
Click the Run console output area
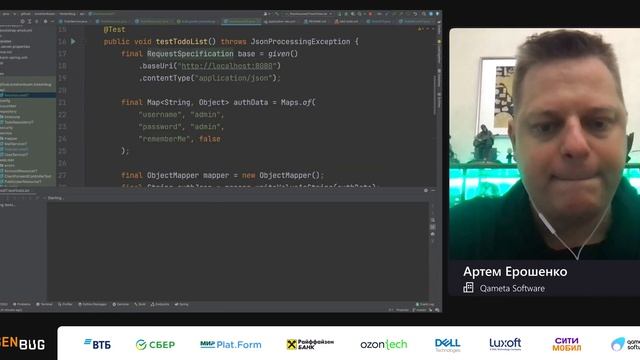pos(238,251)
